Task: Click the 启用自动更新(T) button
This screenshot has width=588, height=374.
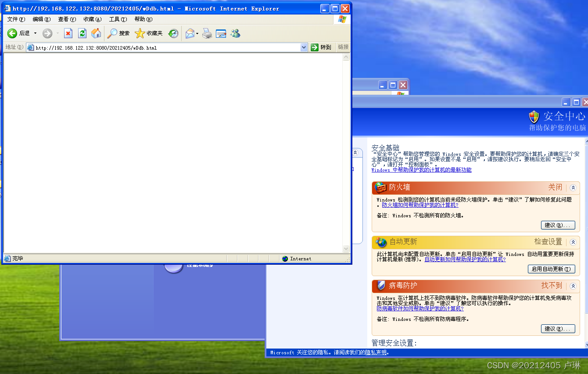Action: [552, 269]
